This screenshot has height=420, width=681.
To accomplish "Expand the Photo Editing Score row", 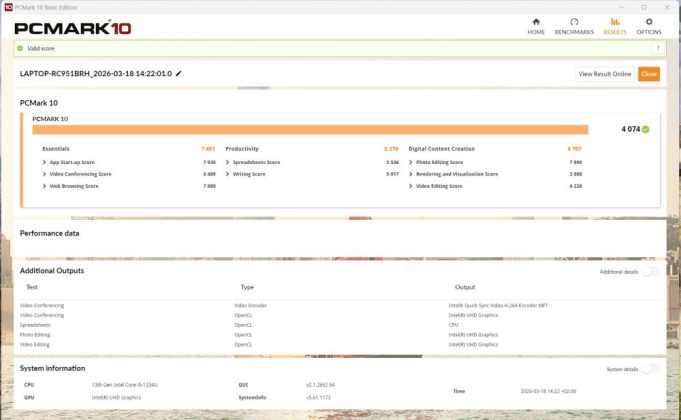I will (411, 162).
